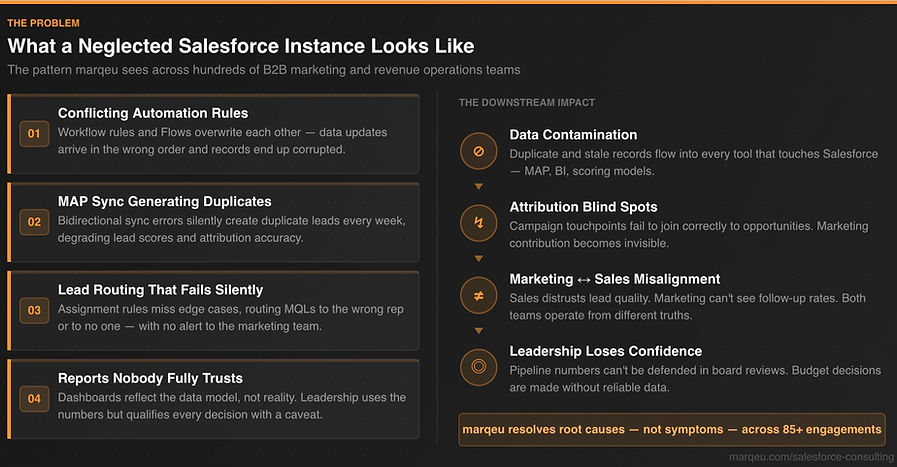
Task: Click the Assignment rules miss edge cases text
Action: (231, 318)
